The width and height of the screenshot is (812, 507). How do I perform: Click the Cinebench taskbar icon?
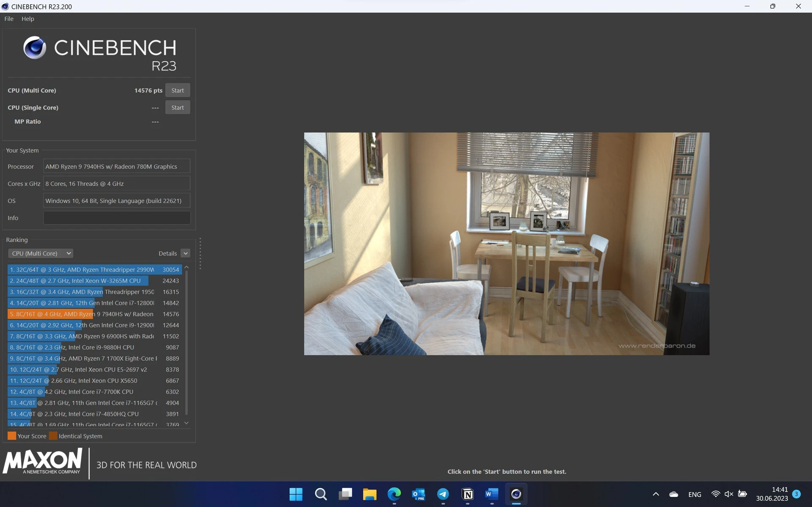(x=516, y=494)
